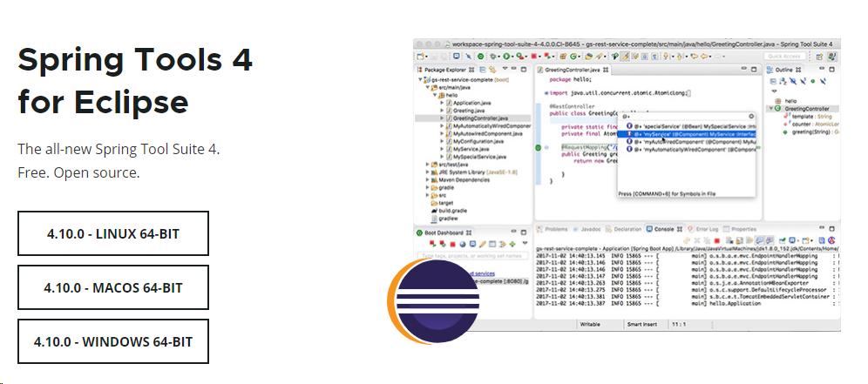This screenshot has height=384, width=868.
Task: Switch to Boot Dashboard tab
Action: [444, 233]
